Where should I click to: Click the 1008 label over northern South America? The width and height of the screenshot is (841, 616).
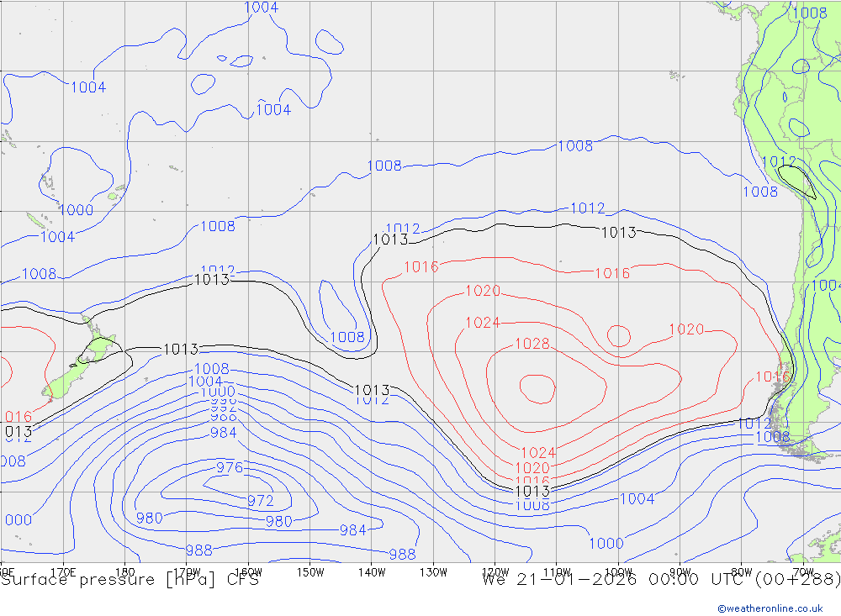pos(810,13)
